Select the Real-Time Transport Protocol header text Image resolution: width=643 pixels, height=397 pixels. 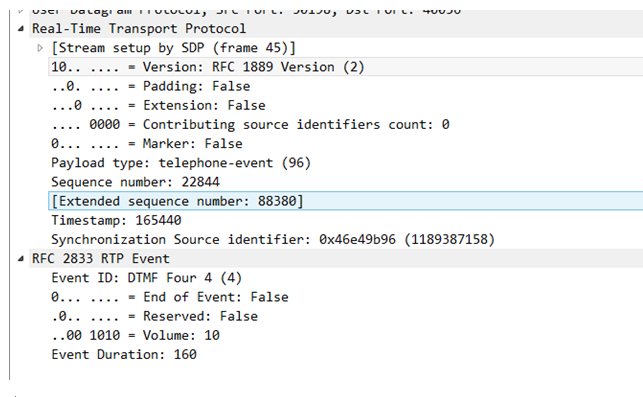click(139, 29)
